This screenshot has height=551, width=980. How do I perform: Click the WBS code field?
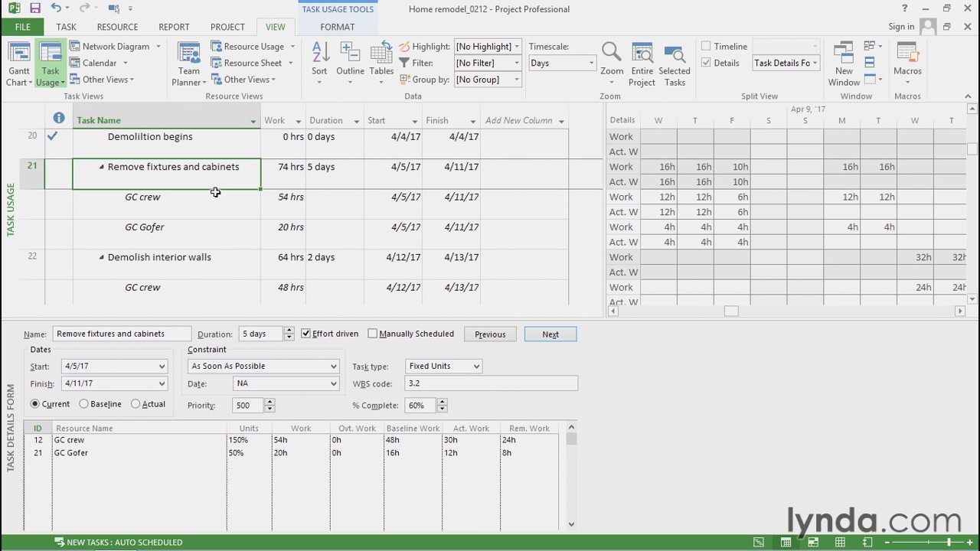(x=491, y=383)
